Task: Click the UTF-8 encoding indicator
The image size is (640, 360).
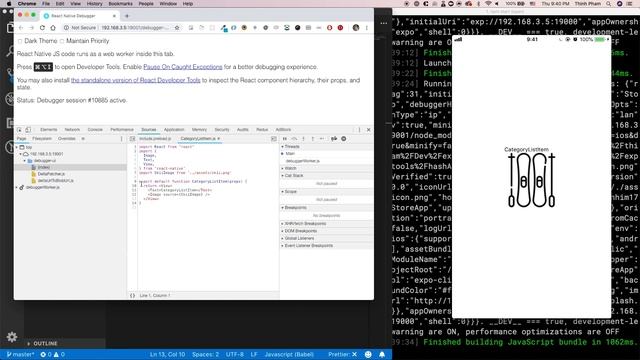Action: (x=235, y=354)
